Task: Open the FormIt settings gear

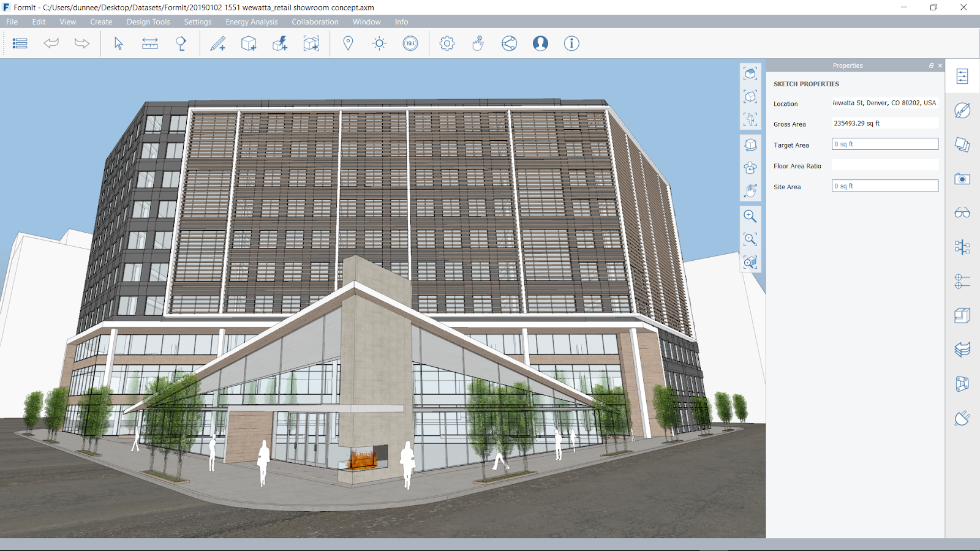Action: [x=447, y=43]
